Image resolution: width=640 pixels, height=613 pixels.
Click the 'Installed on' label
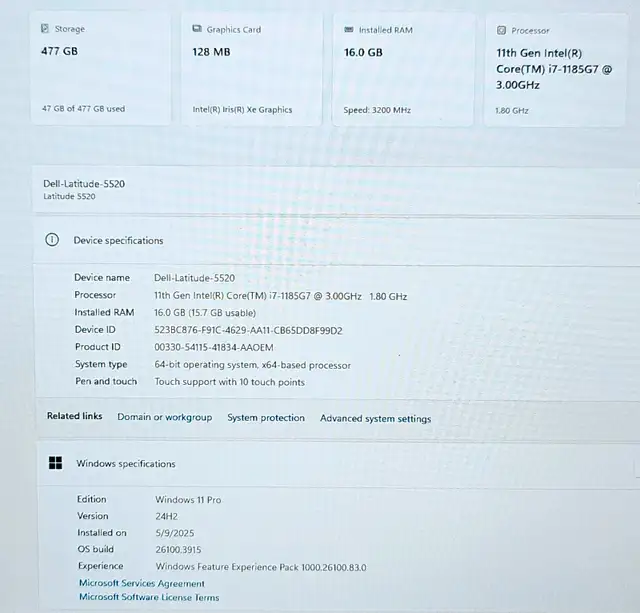pos(102,533)
